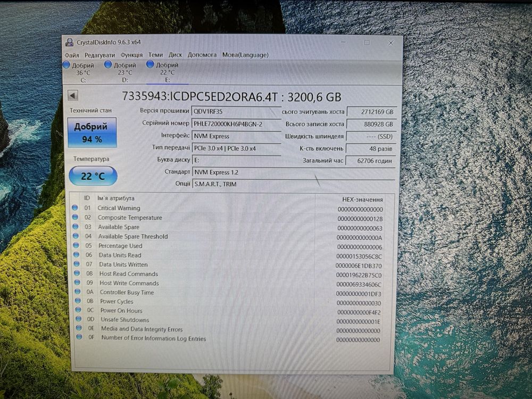The width and height of the screenshot is (532, 399).
Task: Open the Мова(Language) menu
Action: pos(245,55)
